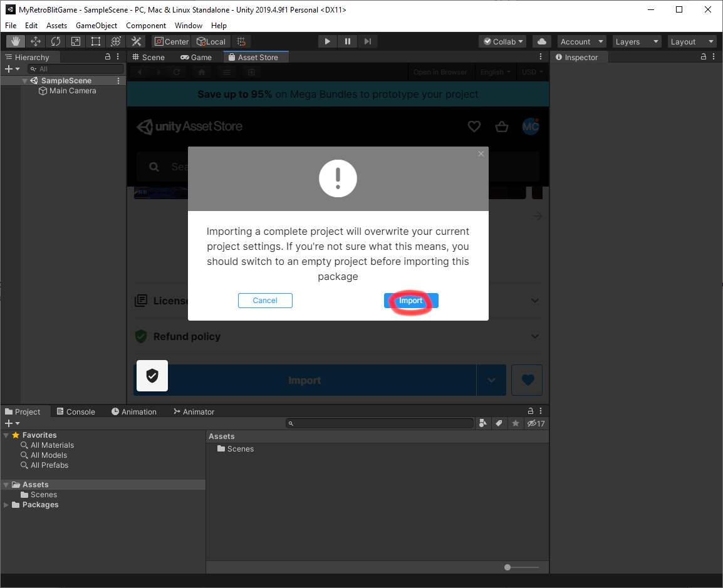Image resolution: width=723 pixels, height=588 pixels.
Task: Start Play mode
Action: 328,41
